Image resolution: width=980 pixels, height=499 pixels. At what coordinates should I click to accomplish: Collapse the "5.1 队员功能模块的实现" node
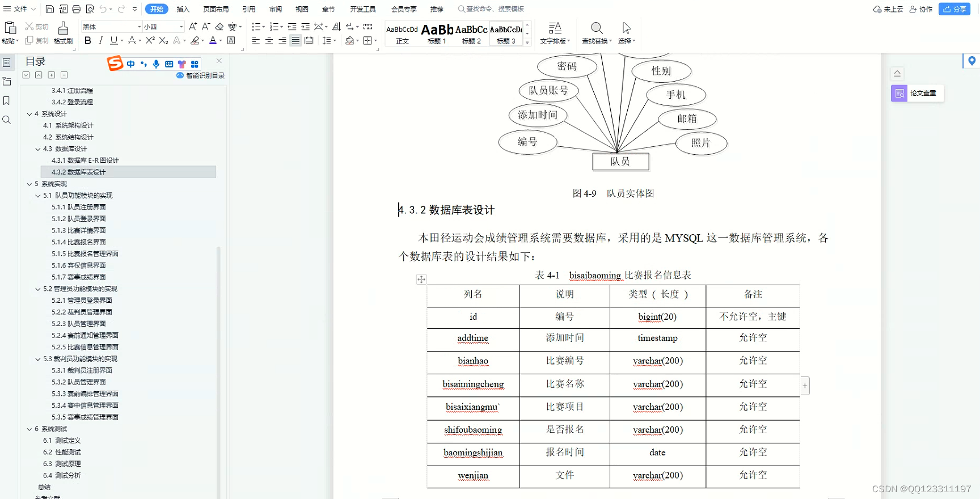[38, 196]
